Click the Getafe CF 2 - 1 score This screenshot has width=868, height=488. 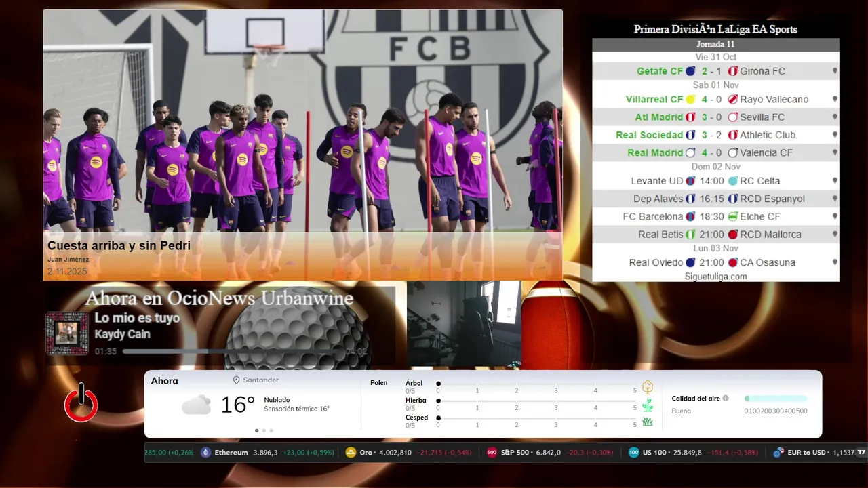click(x=711, y=71)
